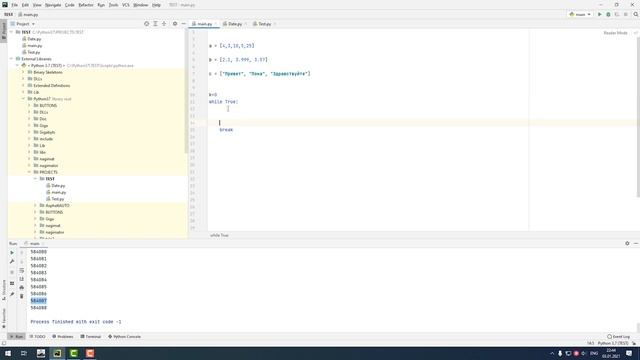640x360 pixels.
Task: Click the PyCharm icon on the taskbar
Action: point(57,353)
